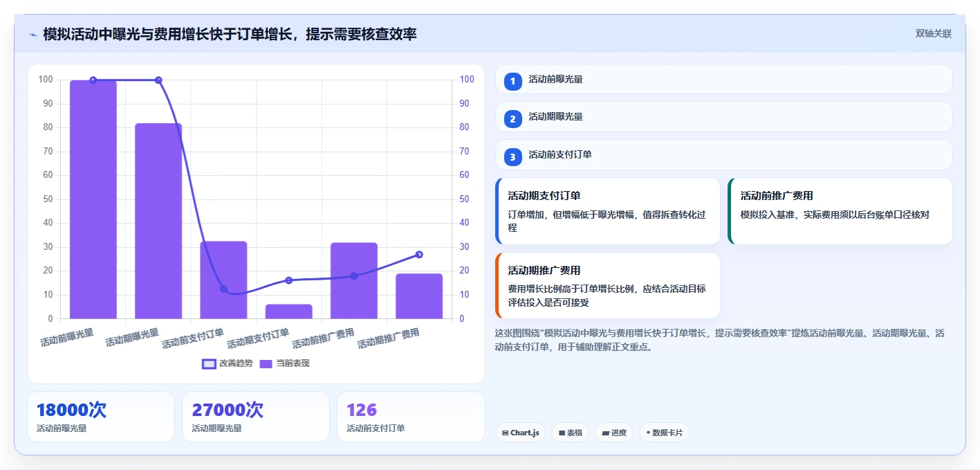This screenshot has height=470, width=980.
Task: Click the number 3 badge for 活动前支付订单
Action: (x=512, y=157)
